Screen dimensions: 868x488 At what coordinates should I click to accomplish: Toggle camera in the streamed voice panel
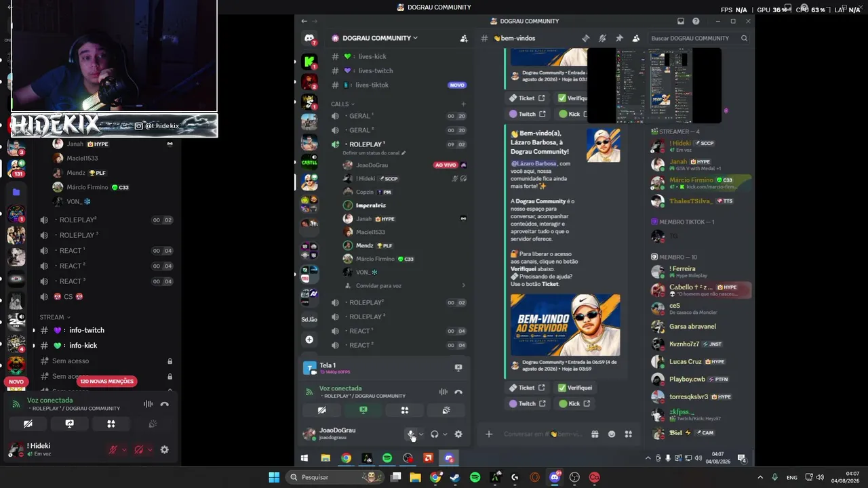322,410
